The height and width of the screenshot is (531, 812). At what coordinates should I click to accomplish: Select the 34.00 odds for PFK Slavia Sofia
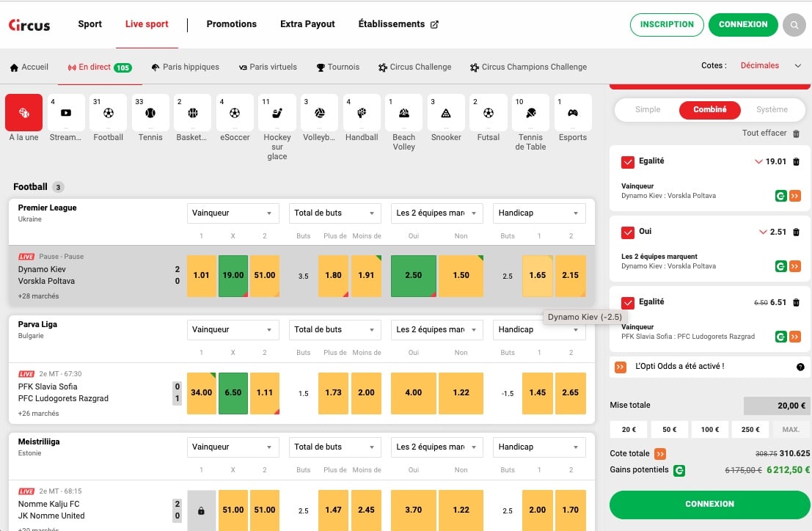(202, 393)
